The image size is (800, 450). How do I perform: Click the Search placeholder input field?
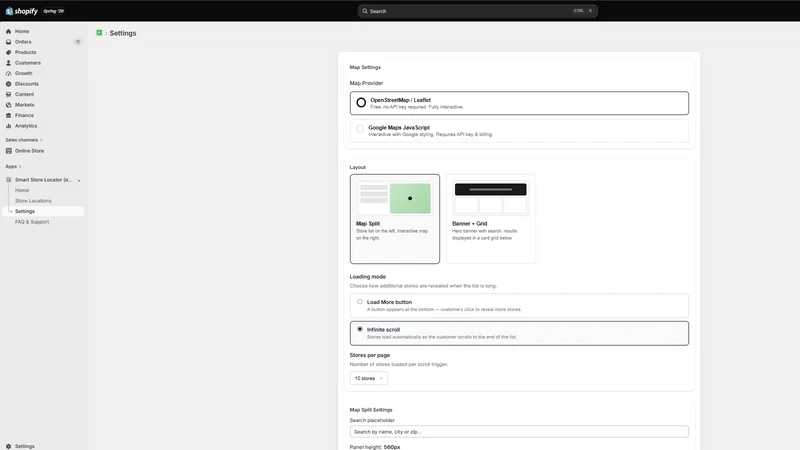click(519, 432)
